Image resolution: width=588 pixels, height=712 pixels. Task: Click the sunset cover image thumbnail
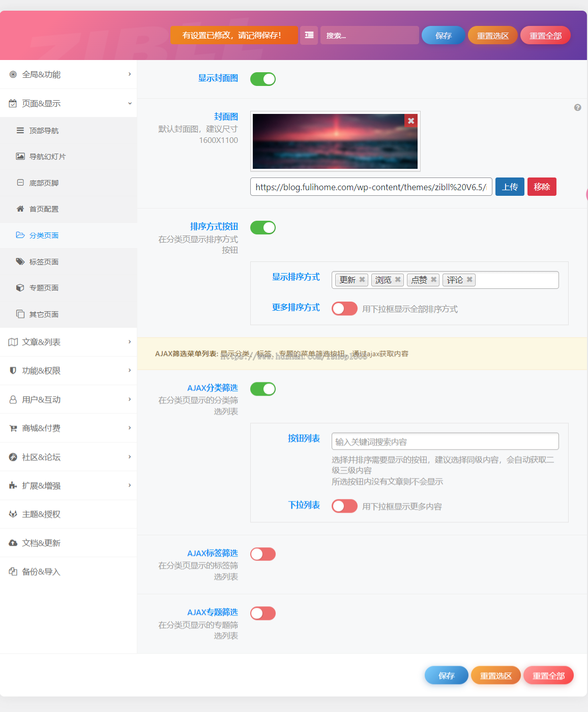click(x=335, y=141)
